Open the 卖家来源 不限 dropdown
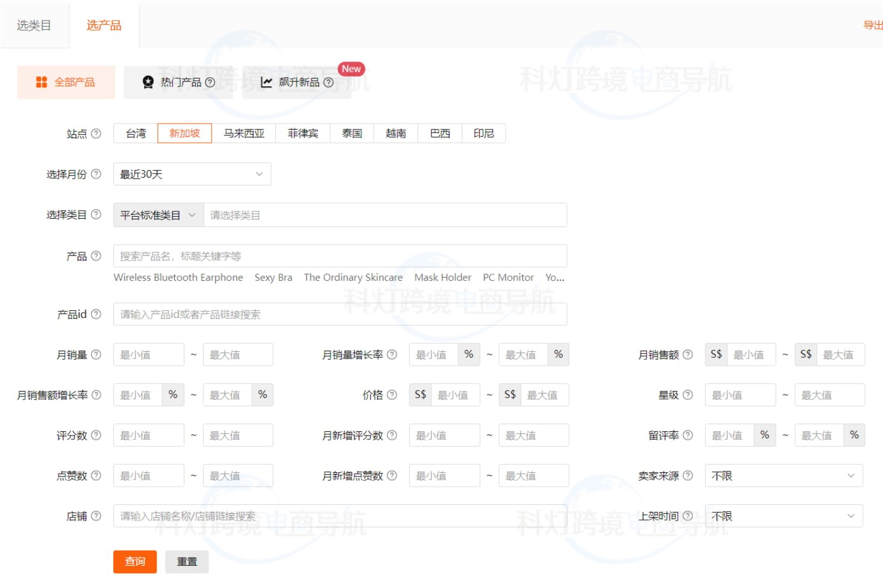Viewport: 883px width, 588px height. (x=783, y=475)
